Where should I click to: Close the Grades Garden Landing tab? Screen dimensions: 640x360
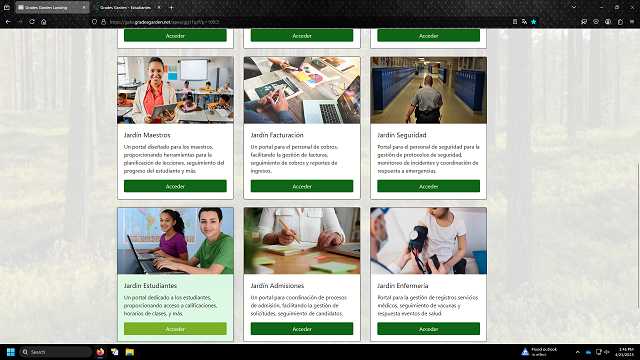84,7
